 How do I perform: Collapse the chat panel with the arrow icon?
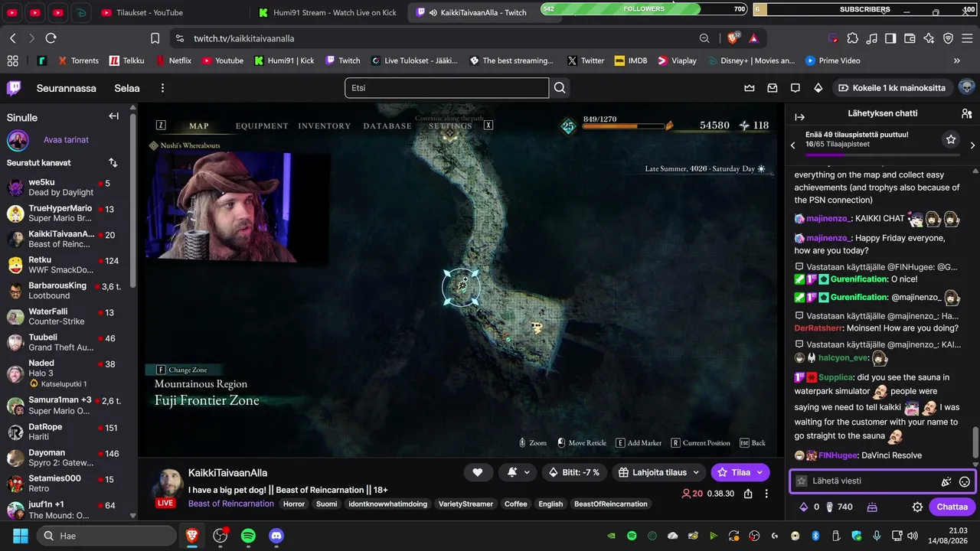800,117
